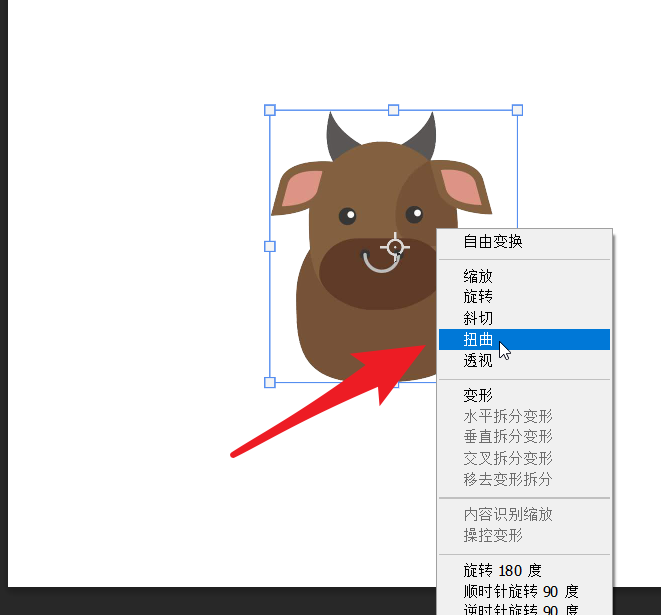Choose 逆时针旋转 90 度
661x615 pixels.
pyautogui.click(x=524, y=609)
